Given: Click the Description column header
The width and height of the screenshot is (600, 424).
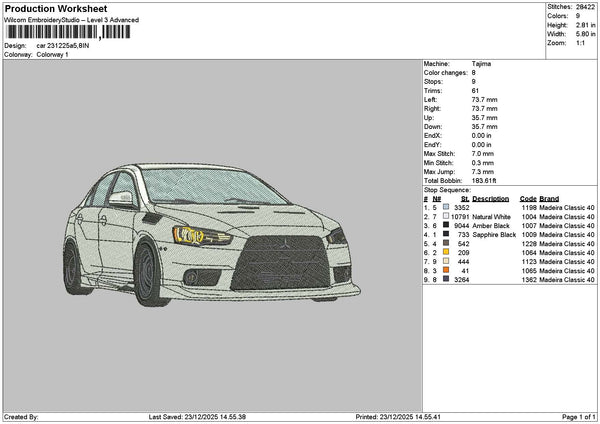Looking at the screenshot, I should pyautogui.click(x=491, y=198).
